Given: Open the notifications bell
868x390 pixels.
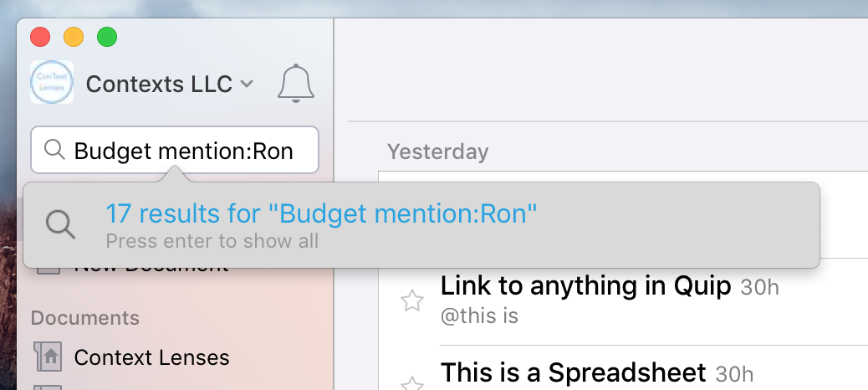Looking at the screenshot, I should 296,84.
